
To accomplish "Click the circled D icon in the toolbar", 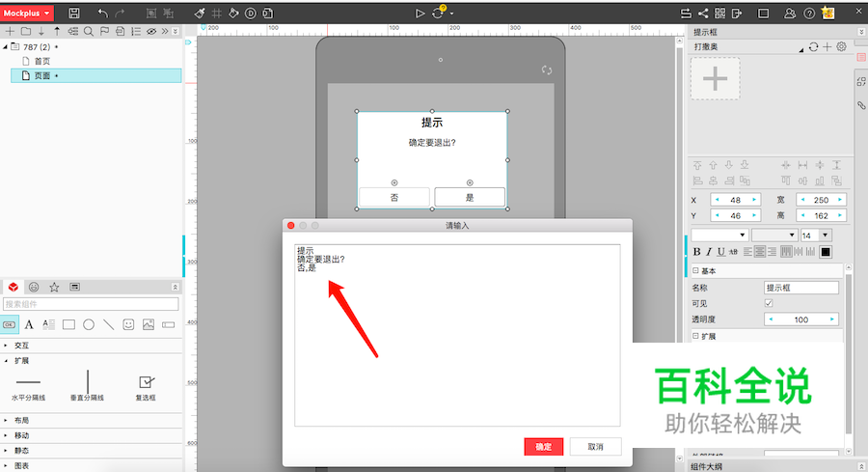I will [251, 14].
